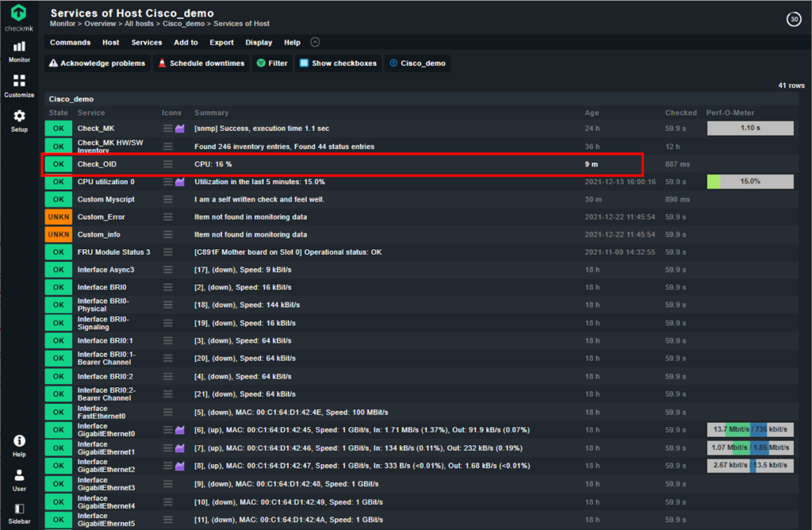Open the Check_OID service link
This screenshot has width=812, height=530.
97,164
